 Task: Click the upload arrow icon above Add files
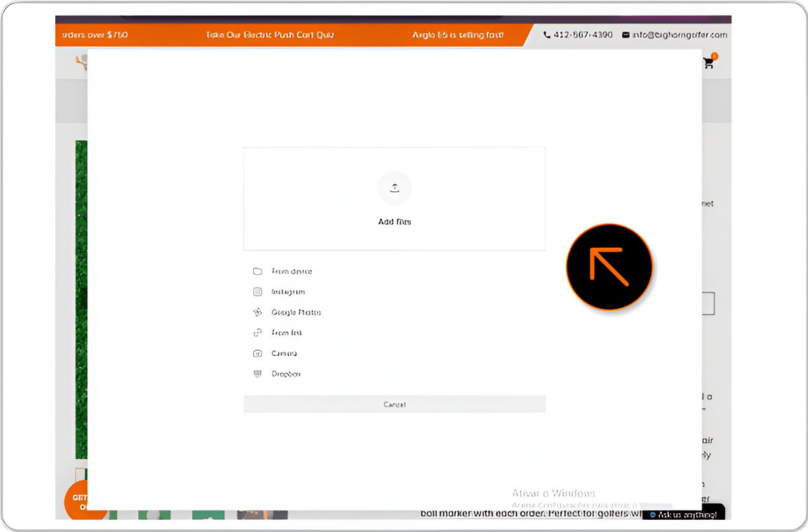point(395,188)
